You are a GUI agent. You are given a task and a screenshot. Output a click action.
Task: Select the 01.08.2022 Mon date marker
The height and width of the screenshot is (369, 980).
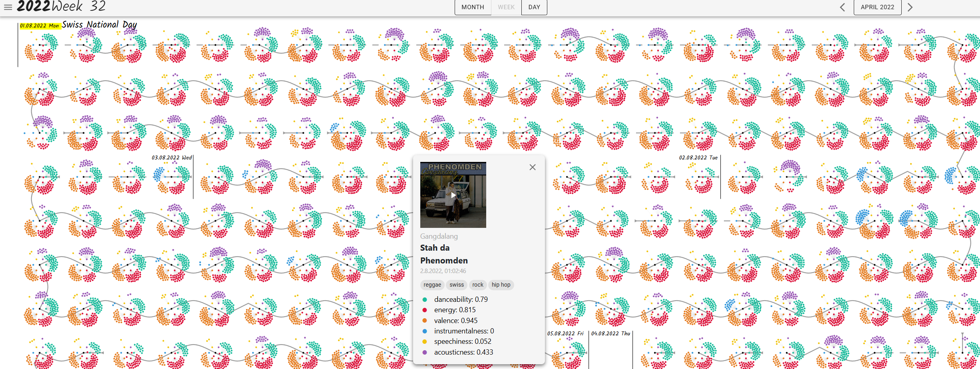40,26
